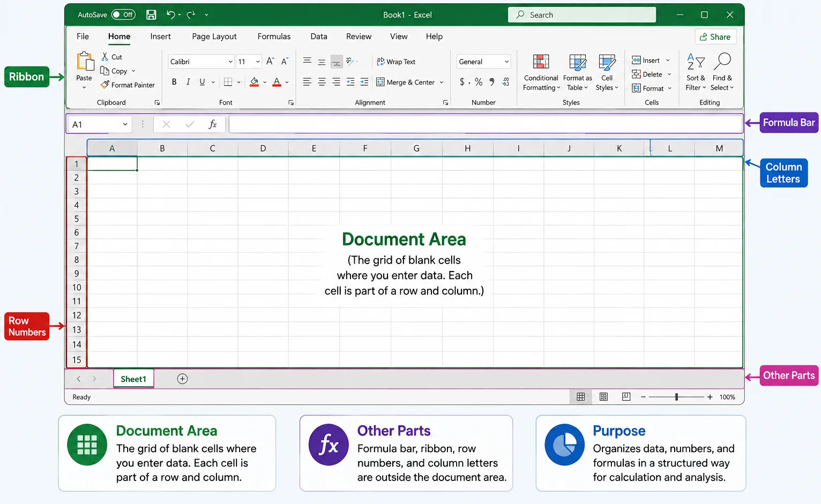Click the Insert Function fx icon
This screenshot has width=821, height=504.
213,124
